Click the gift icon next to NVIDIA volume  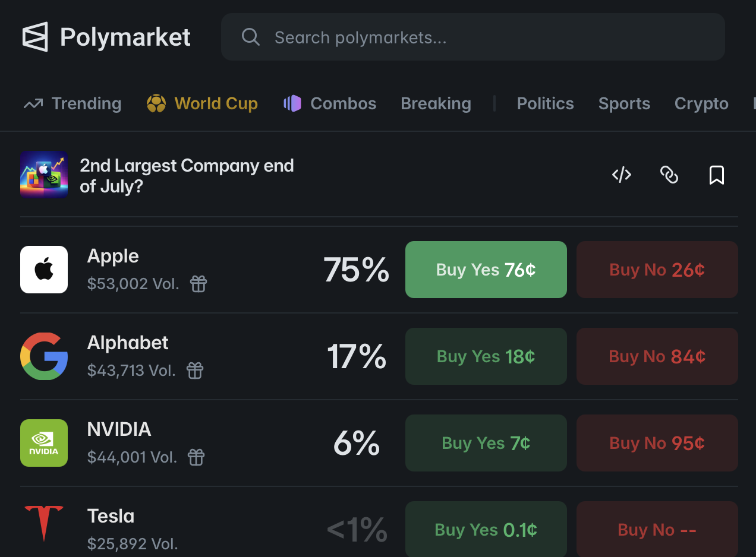click(x=196, y=457)
